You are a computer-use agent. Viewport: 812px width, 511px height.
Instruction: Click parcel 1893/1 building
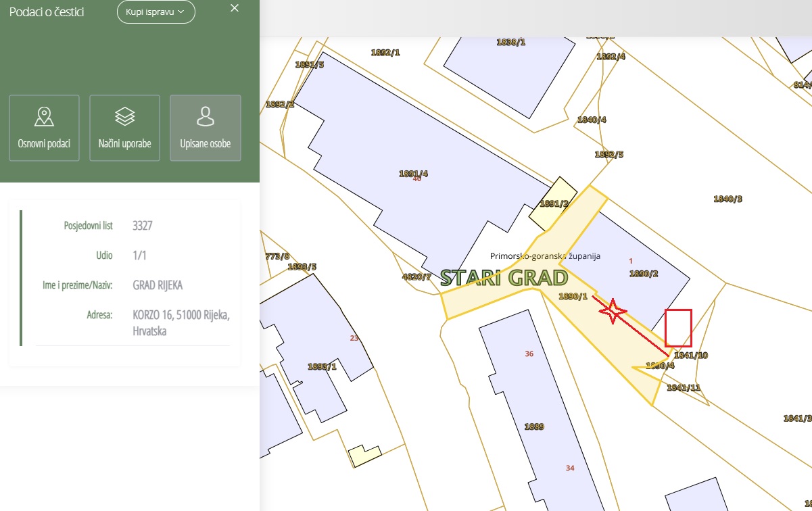pyautogui.click(x=322, y=366)
